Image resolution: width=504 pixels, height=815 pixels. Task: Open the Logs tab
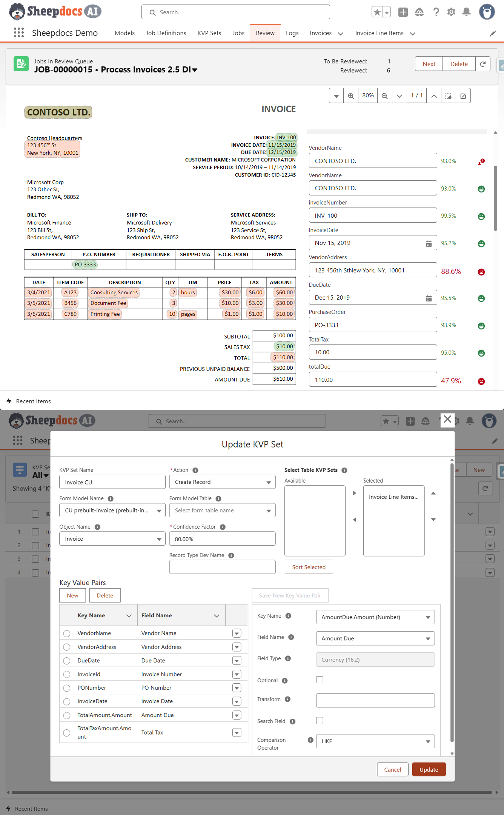coord(292,33)
